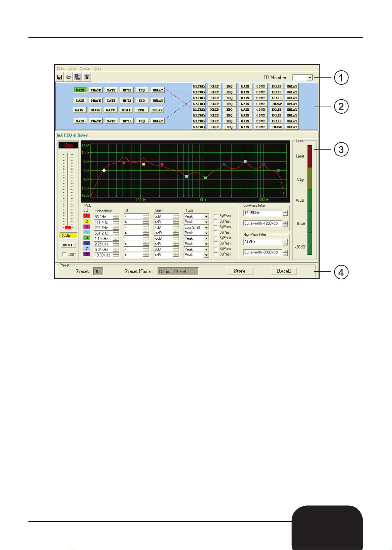Click the highlighted green GAIN block
The width and height of the screenshot is (392, 550).
coord(80,90)
